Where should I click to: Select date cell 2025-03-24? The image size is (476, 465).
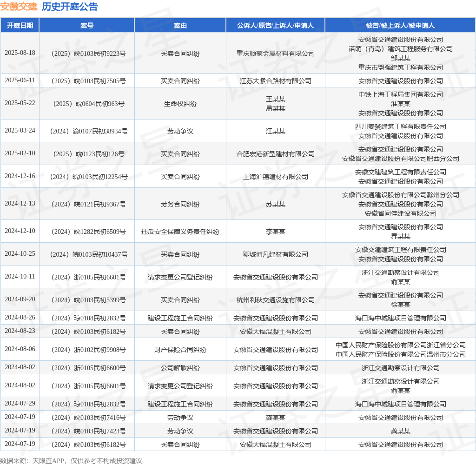click(x=20, y=130)
